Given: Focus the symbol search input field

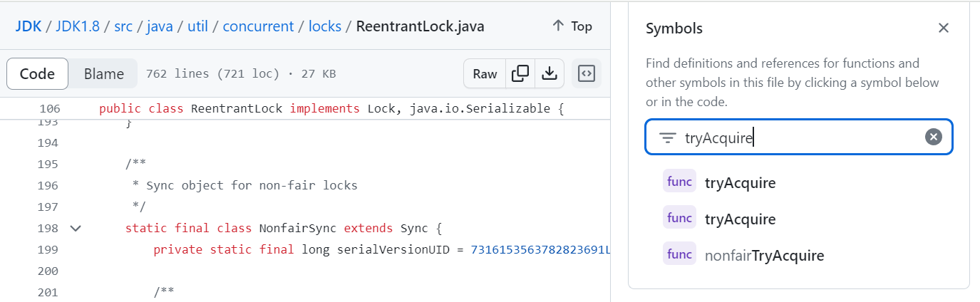Looking at the screenshot, I should coord(798,138).
